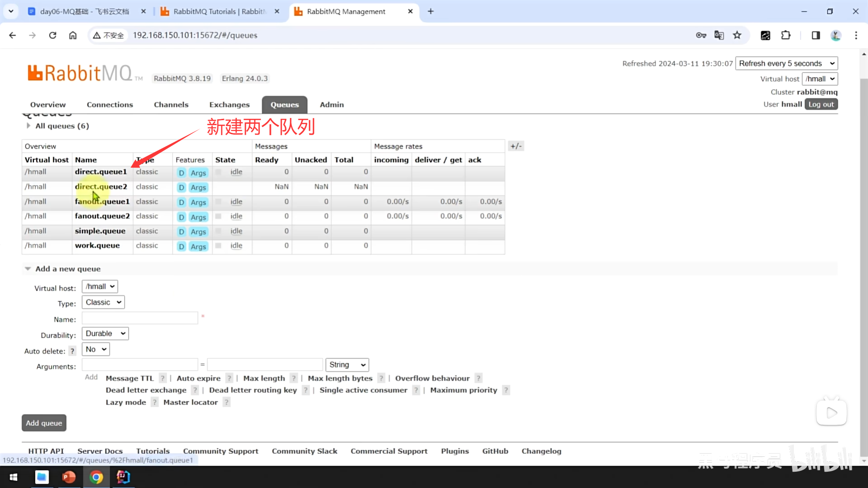
Task: Click the RabbitMQ logo icon
Action: point(35,73)
